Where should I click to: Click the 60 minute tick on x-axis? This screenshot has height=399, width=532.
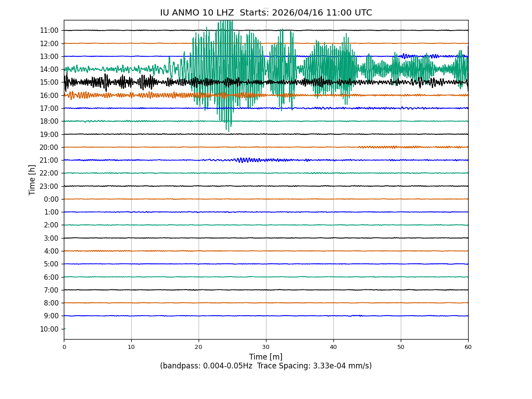[468, 347]
